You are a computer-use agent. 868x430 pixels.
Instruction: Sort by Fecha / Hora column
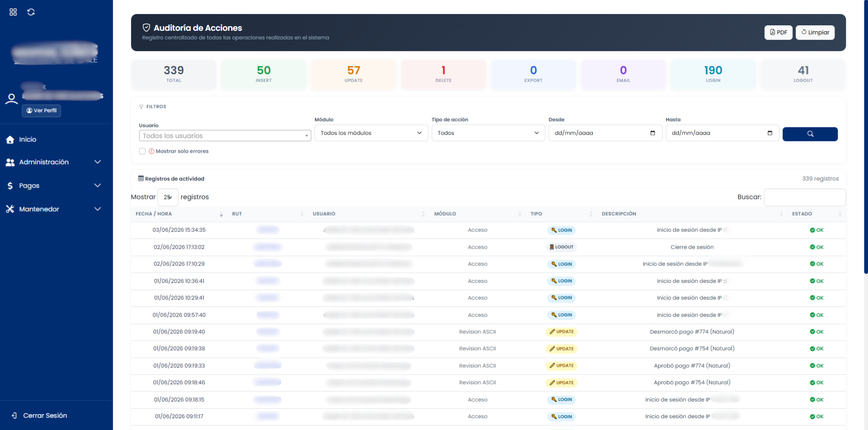[179, 214]
